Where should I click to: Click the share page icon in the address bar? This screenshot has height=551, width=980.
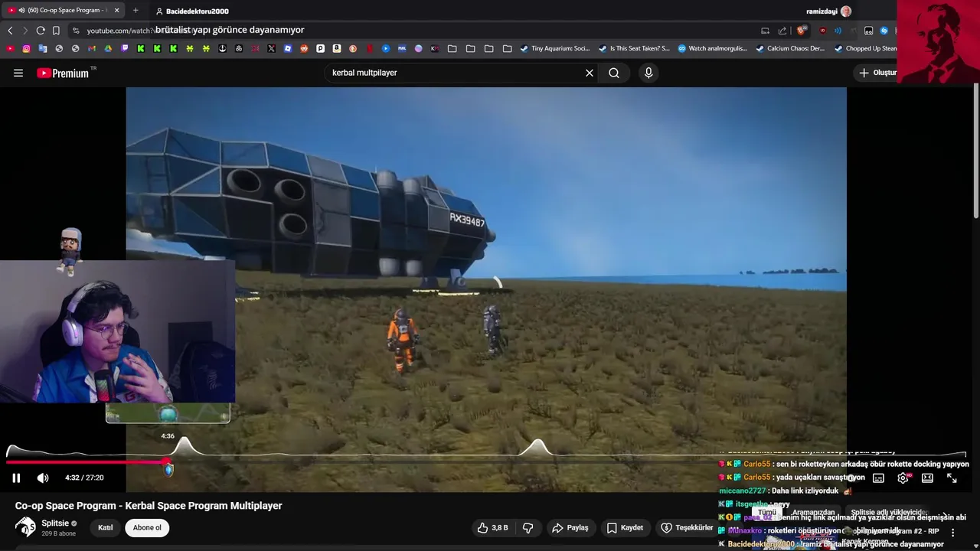[x=782, y=31]
